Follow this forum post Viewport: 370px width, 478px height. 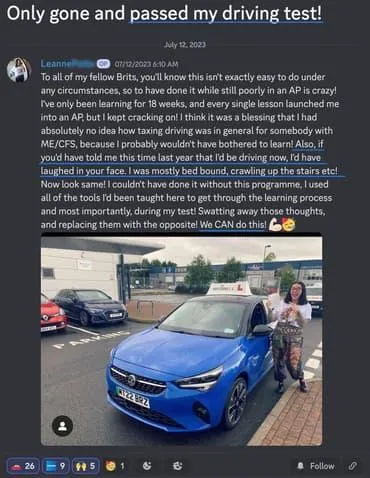[x=315, y=466]
